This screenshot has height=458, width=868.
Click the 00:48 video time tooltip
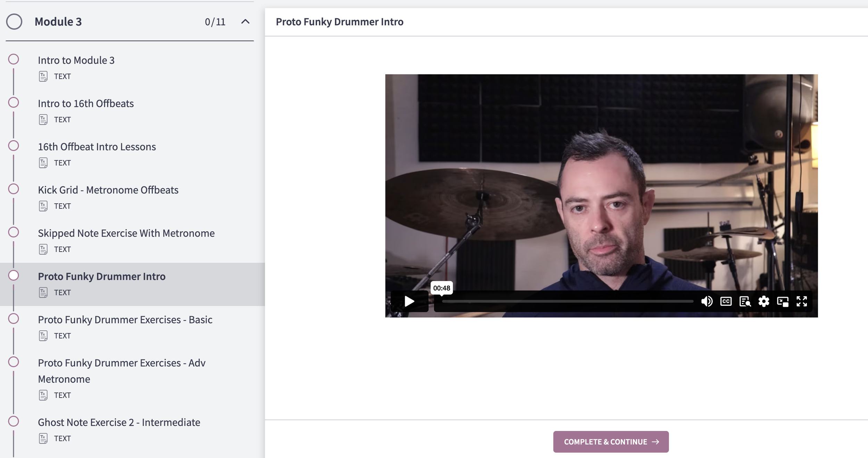tap(441, 288)
